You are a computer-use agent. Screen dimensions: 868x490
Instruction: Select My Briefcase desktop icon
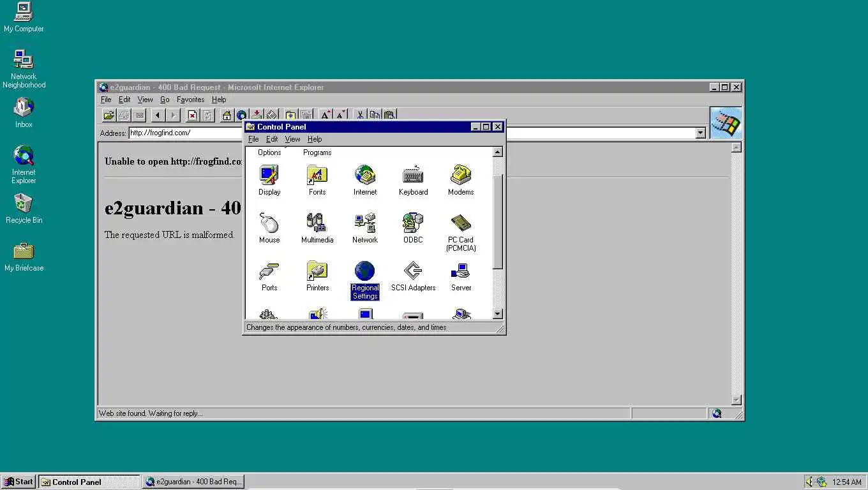(24, 256)
